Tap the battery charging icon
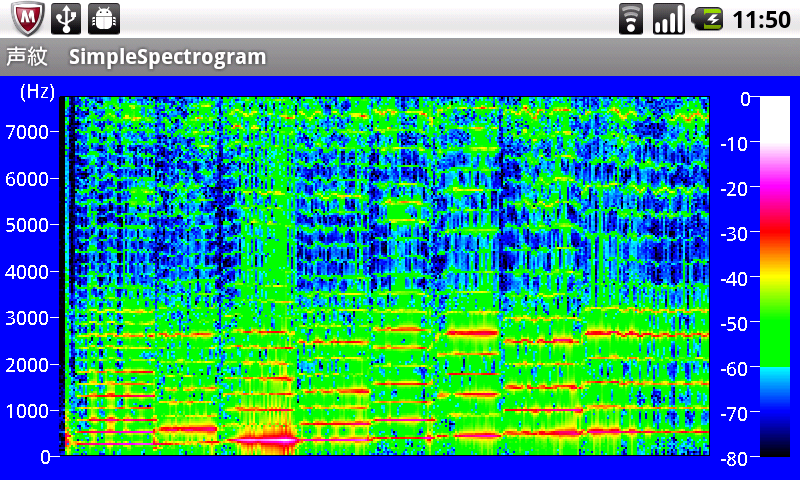The width and height of the screenshot is (800, 480). tap(707, 19)
